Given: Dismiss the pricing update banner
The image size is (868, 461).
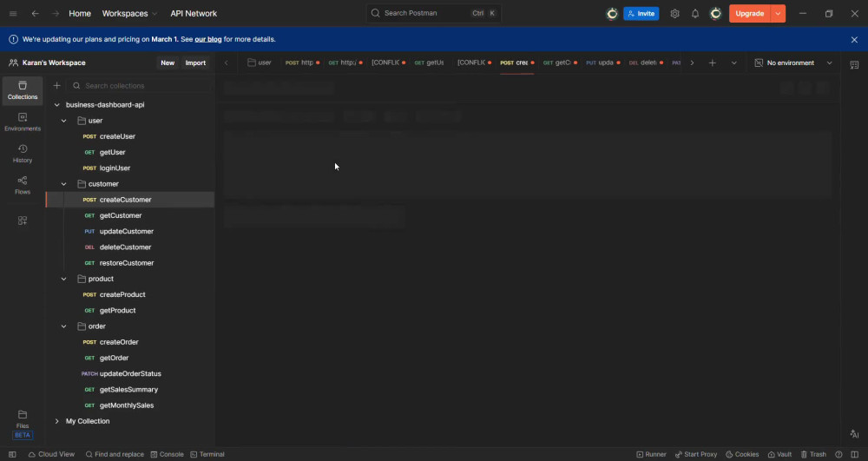Looking at the screenshot, I should pos(854,40).
